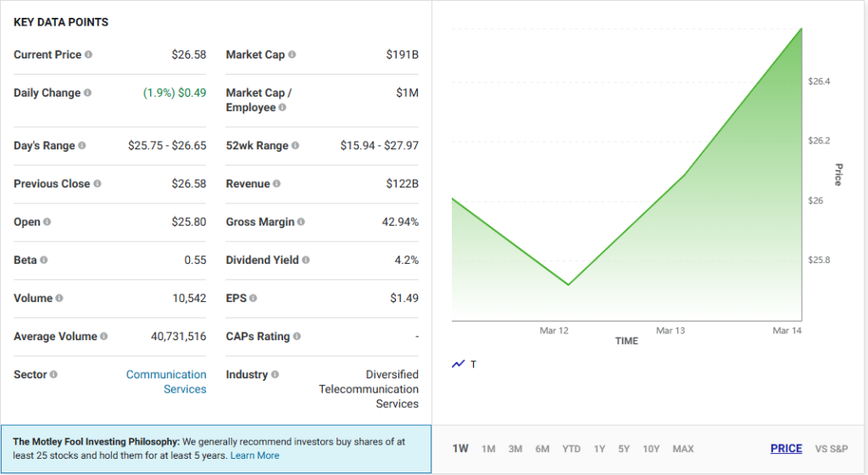Viewport: 868px width, 475px height.
Task: Click the (1.9%) $0.49 daily change value
Action: (x=175, y=92)
